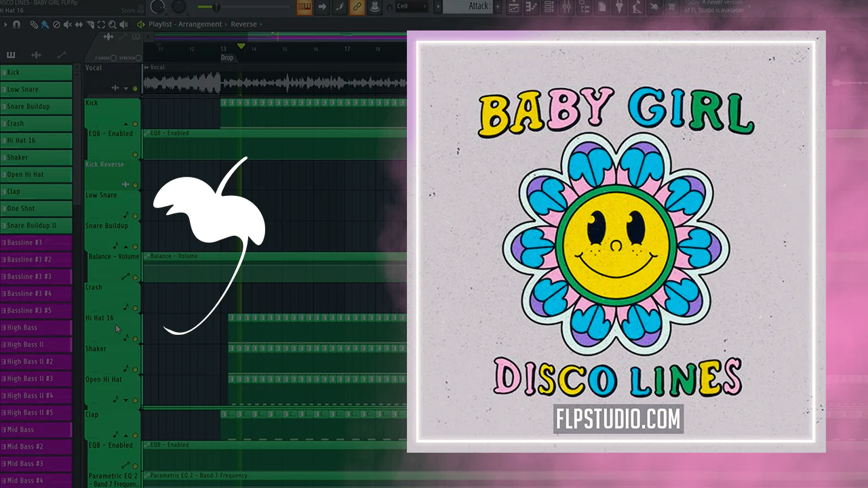Collapse the Kick track group arrow
Viewport: 868px width, 488px height.
click(x=125, y=124)
